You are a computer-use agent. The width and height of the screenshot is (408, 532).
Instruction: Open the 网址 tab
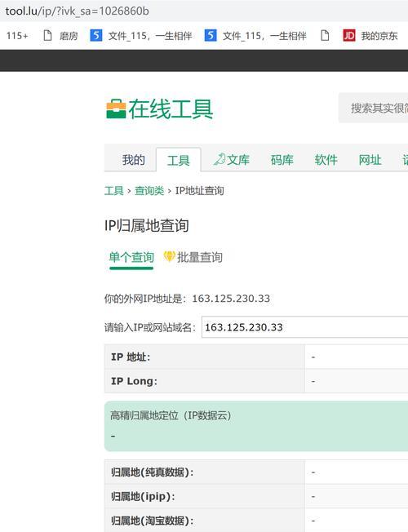370,160
